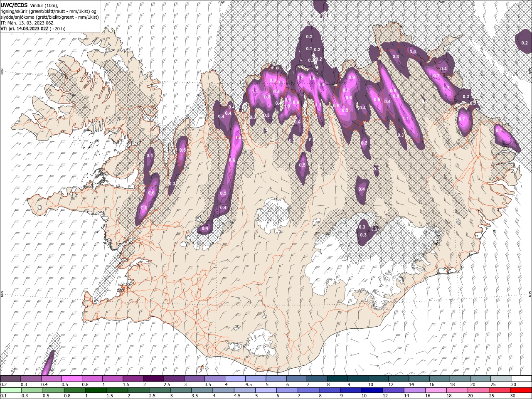Select the dark teal 9–10 snow legend swatch

[358, 379]
